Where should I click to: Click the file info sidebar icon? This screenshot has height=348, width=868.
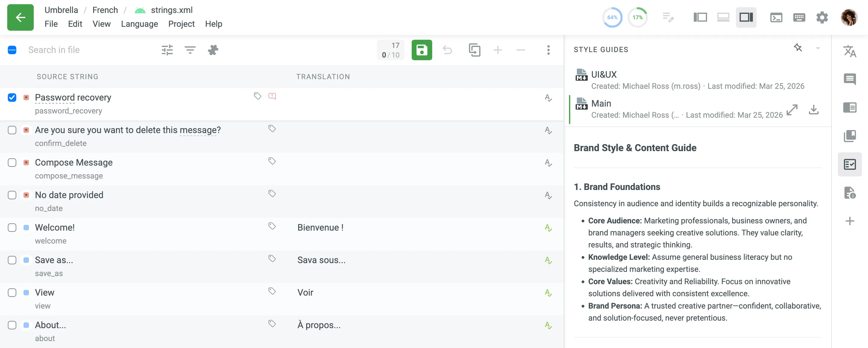coord(850,192)
